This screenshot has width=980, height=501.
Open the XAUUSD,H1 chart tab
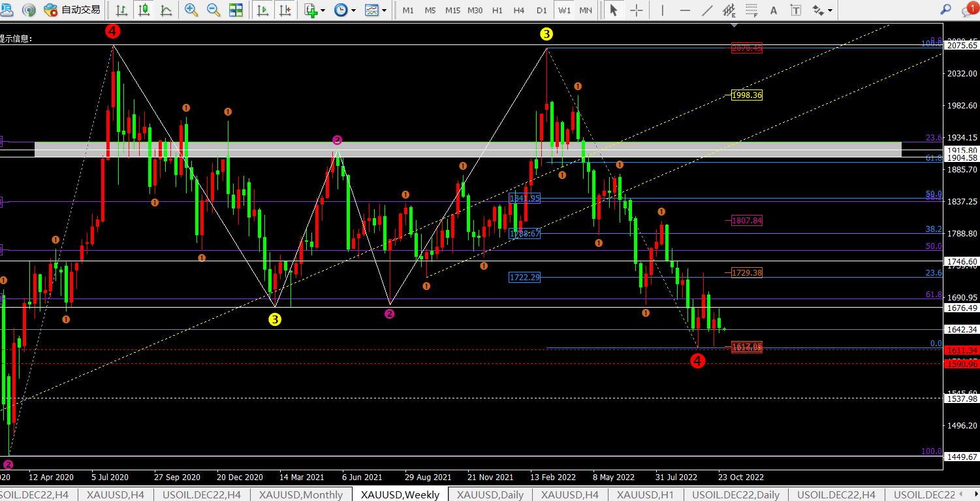(646, 494)
